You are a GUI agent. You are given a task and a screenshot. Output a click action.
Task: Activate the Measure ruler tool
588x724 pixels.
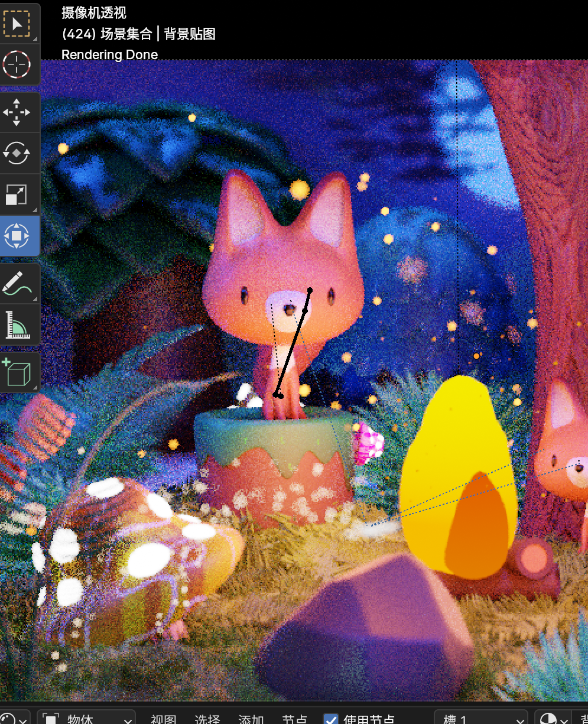[x=17, y=325]
